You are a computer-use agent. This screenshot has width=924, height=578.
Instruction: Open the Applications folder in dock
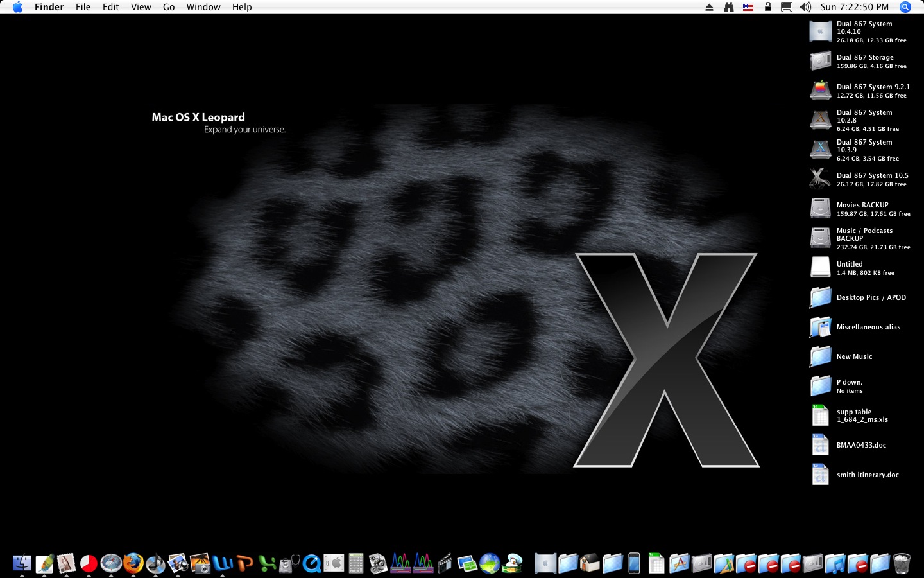679,563
